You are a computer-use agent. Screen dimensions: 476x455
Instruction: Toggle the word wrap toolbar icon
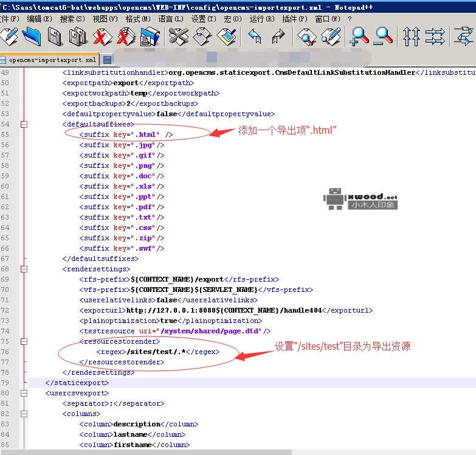click(x=464, y=36)
